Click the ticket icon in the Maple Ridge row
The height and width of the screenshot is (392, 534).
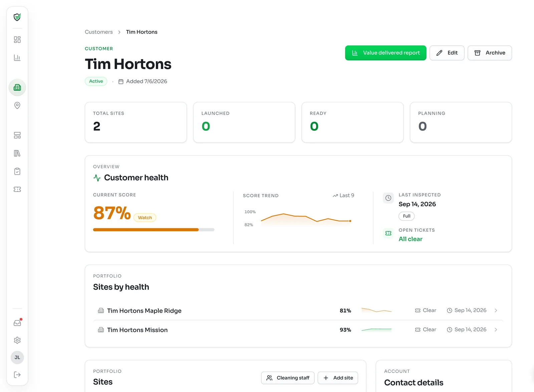(x=418, y=310)
